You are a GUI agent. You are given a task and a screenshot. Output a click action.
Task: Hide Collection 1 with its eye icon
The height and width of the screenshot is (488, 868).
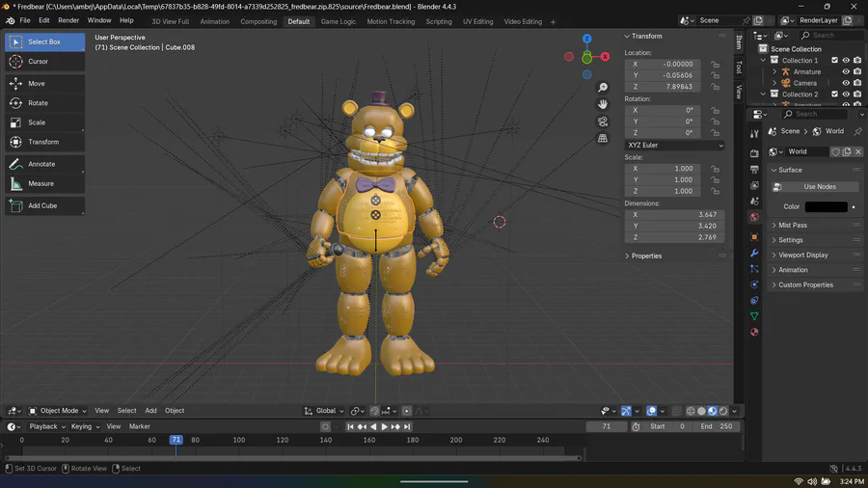pyautogui.click(x=846, y=61)
